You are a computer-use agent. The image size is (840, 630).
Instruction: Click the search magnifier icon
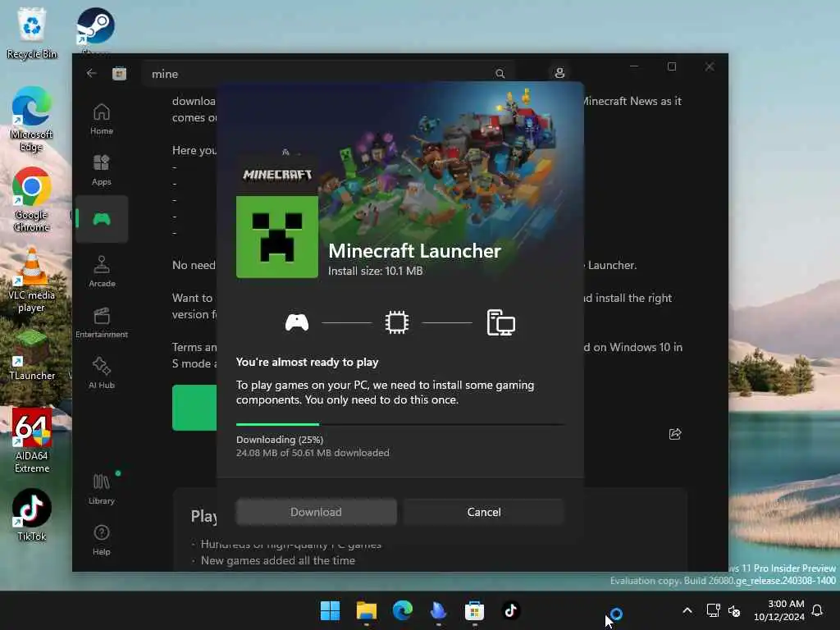click(500, 74)
